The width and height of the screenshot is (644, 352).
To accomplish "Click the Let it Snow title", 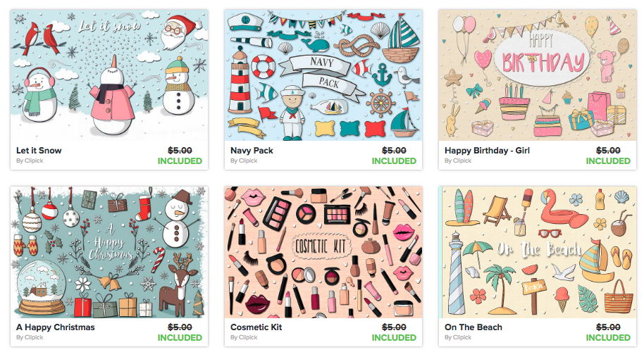I will [39, 151].
